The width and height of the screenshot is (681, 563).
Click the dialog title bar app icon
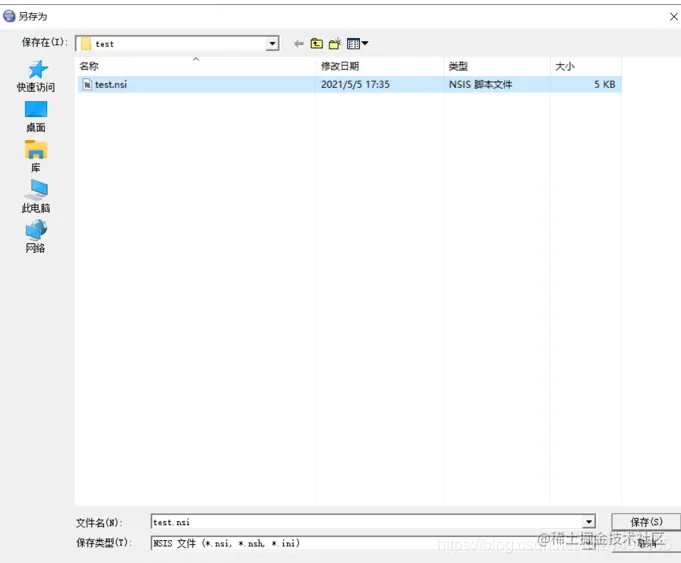(x=9, y=16)
